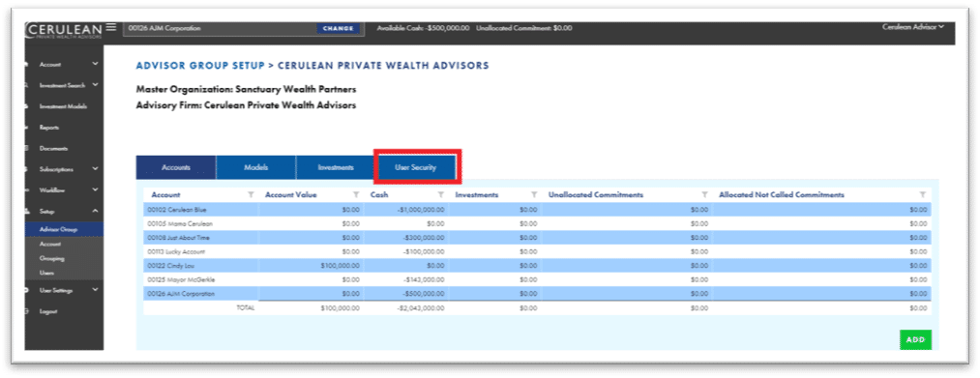Expand the Account sidebar menu chevron
This screenshot has width=980, height=378.
[95, 64]
